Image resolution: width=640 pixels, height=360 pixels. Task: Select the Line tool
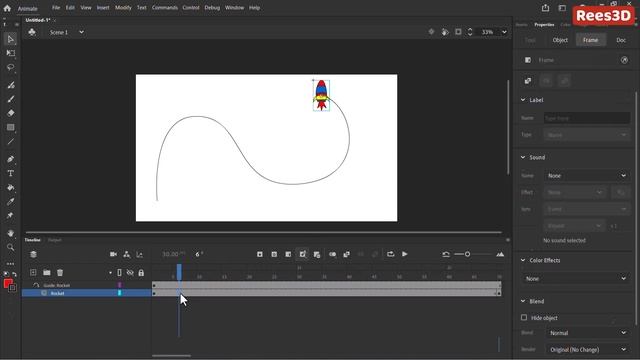tap(11, 142)
